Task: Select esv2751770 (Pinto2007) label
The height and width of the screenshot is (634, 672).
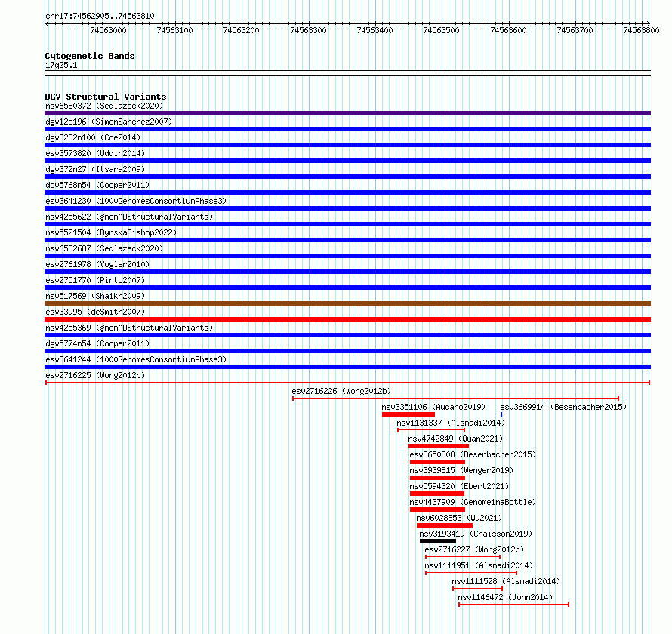Action: tap(95, 280)
